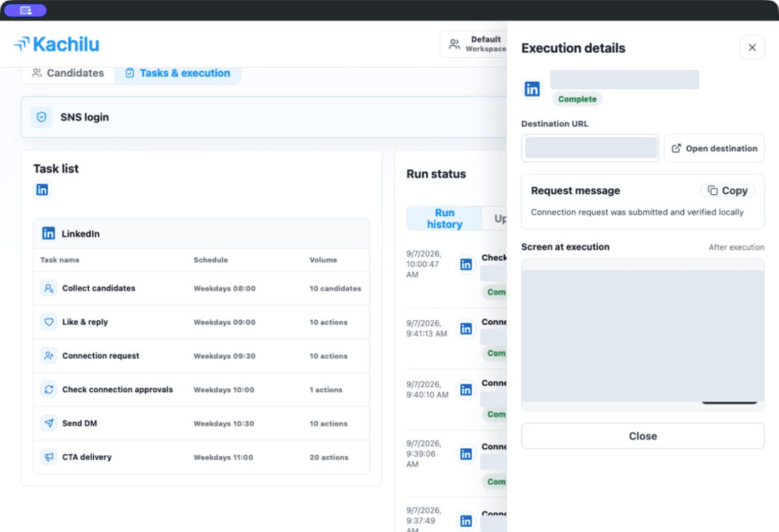Click the Complete status badge

point(577,99)
